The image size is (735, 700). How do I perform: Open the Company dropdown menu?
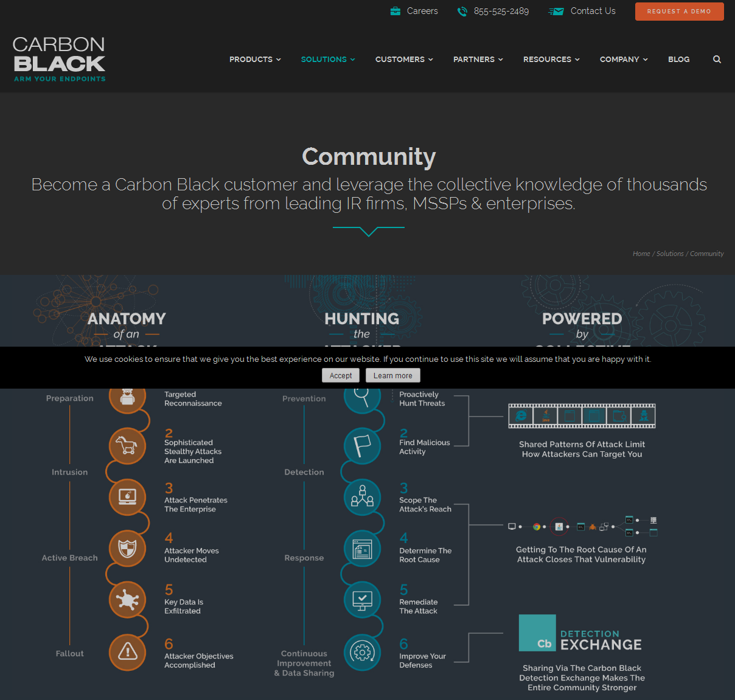[624, 60]
